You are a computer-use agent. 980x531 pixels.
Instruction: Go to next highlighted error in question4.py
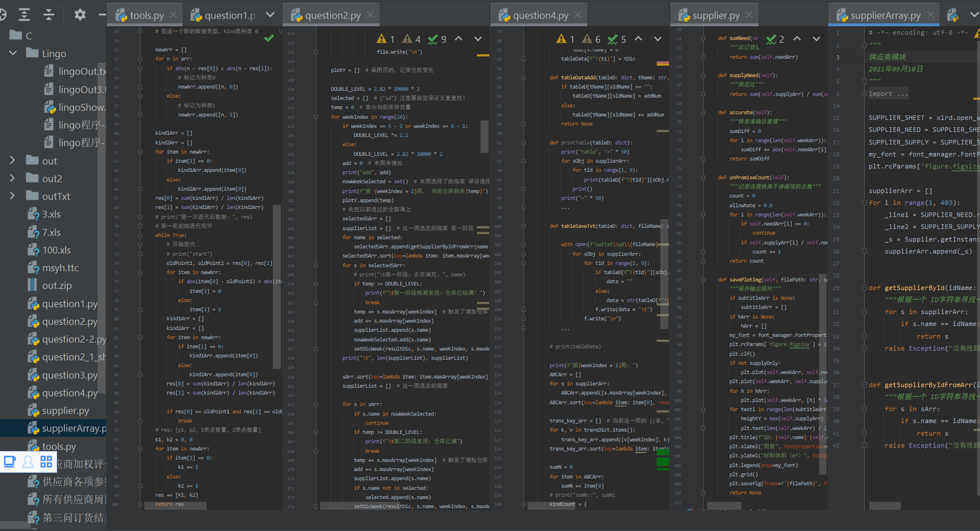658,39
